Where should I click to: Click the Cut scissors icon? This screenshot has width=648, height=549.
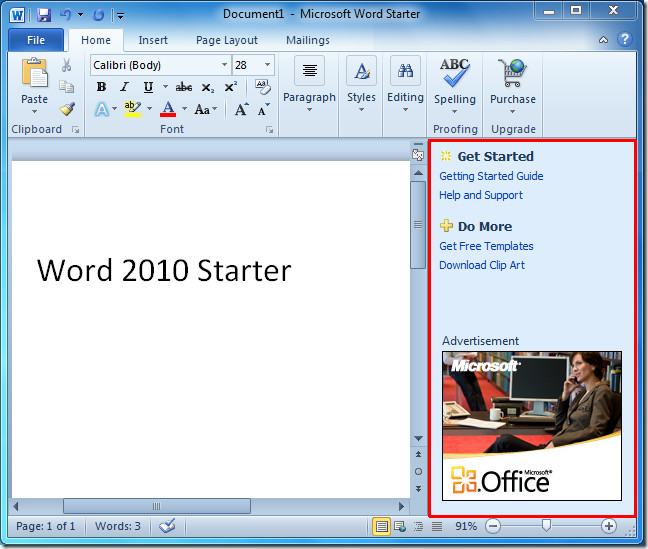tap(67, 65)
